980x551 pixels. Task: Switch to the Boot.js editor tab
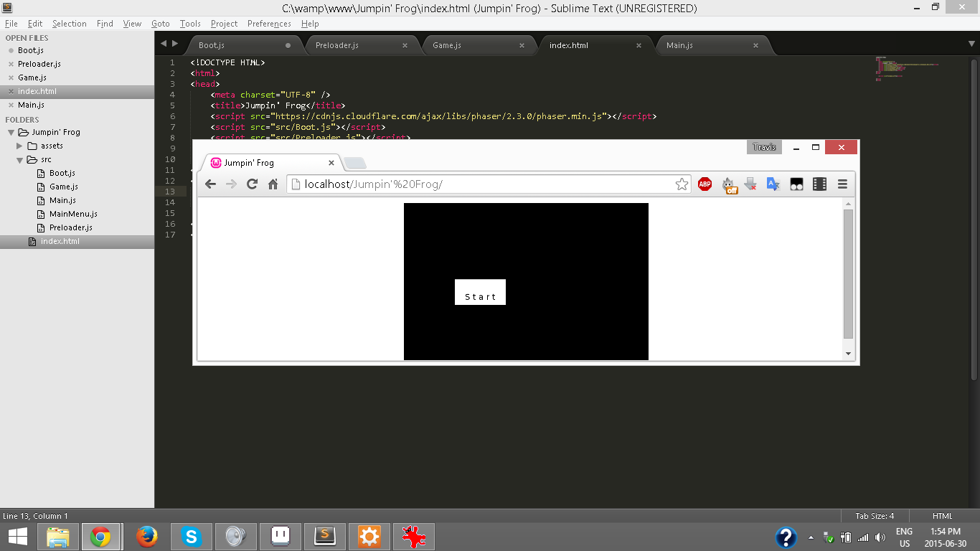click(x=244, y=45)
